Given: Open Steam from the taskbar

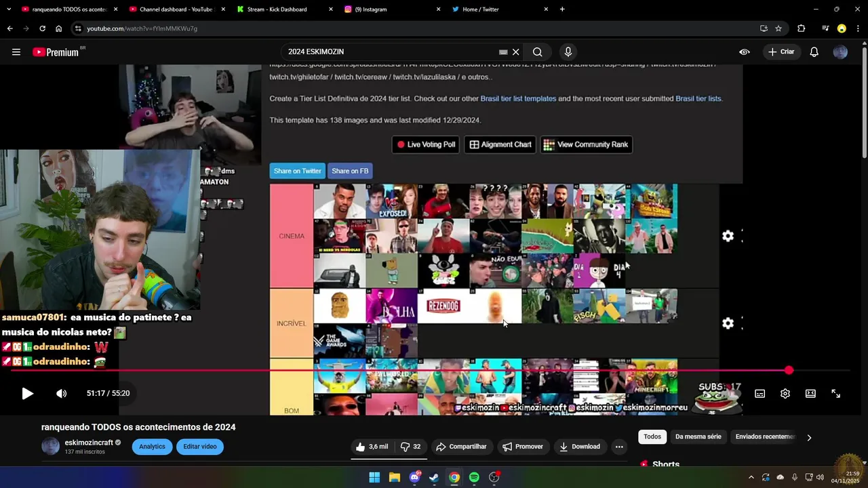Looking at the screenshot, I should coord(434,477).
